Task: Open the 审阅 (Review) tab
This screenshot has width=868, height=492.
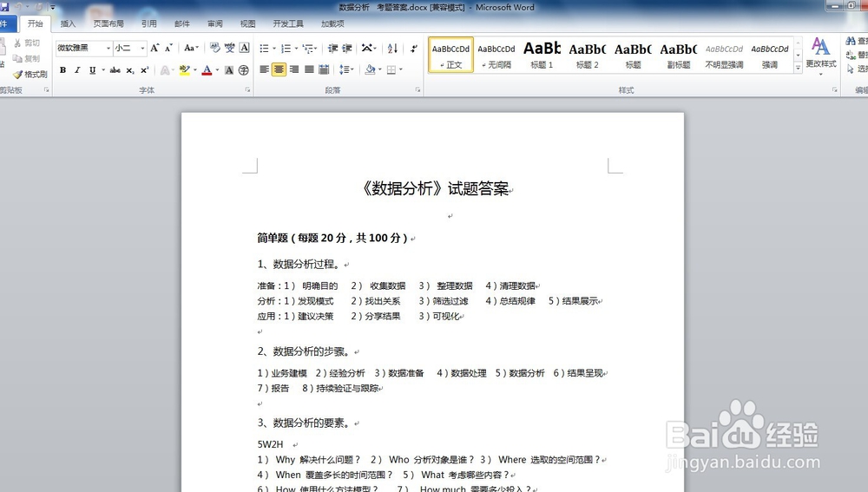Action: [214, 23]
